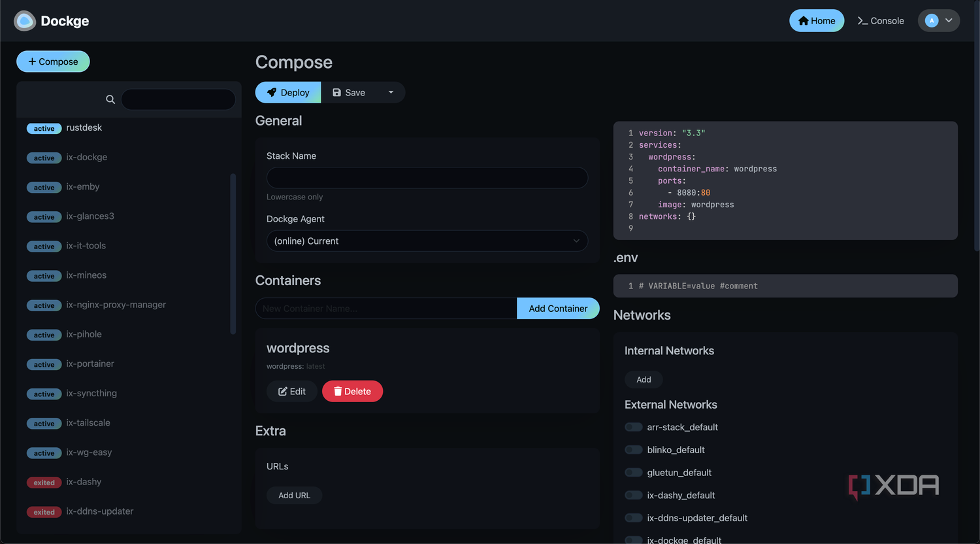
Task: Click the version "3.3" line
Action: [672, 133]
